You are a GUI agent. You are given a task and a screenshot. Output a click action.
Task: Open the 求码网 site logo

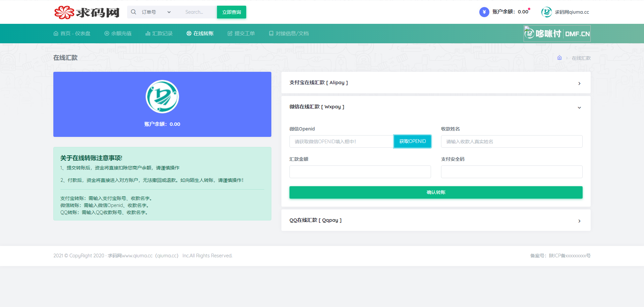tap(87, 12)
